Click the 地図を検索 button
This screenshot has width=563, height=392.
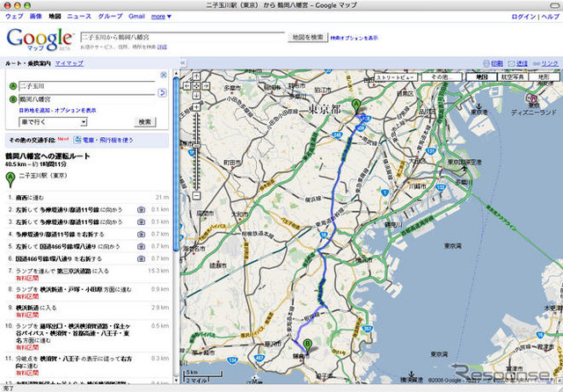click(308, 37)
